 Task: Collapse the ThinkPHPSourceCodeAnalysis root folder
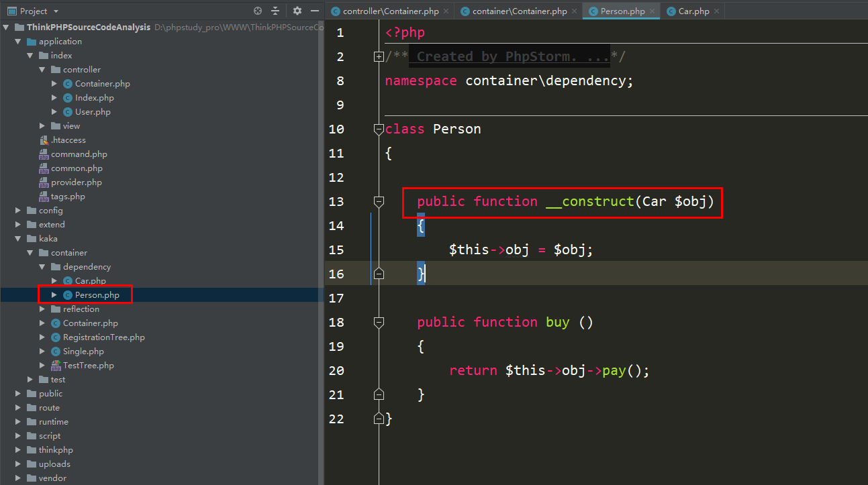coord(6,28)
